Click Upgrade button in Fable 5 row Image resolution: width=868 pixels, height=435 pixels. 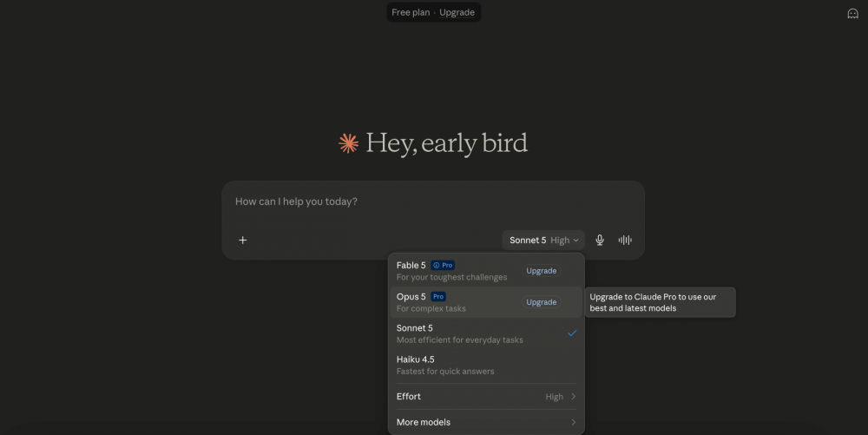[x=541, y=271]
